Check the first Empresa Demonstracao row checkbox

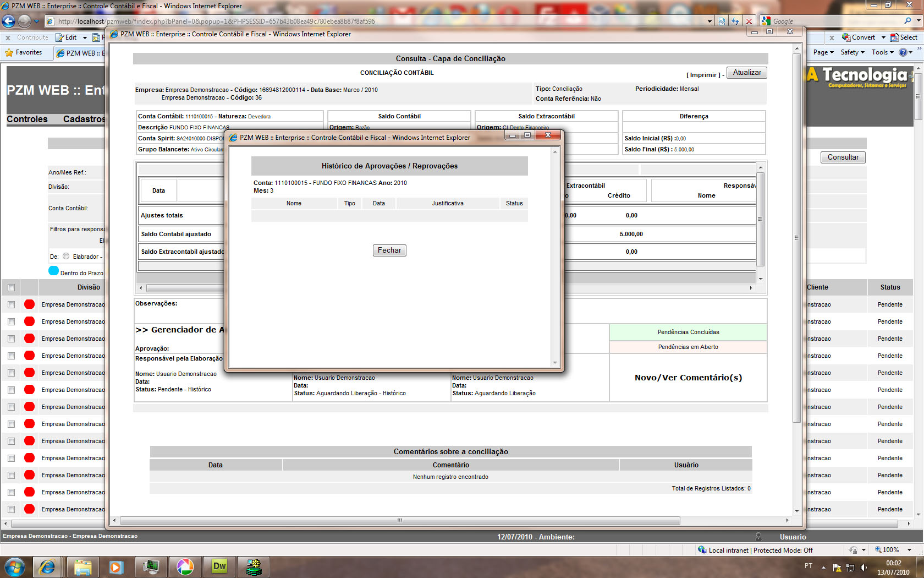tap(12, 304)
